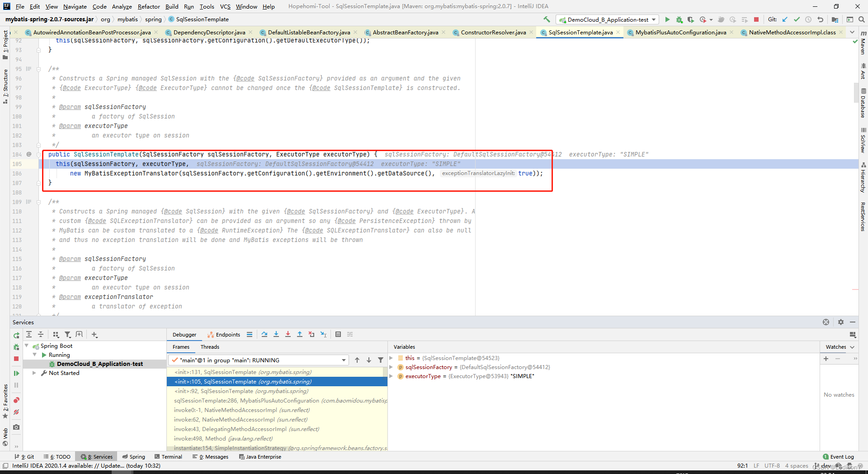Open thread selector "main"@1 dropdown
868x474 pixels.
pyautogui.click(x=259, y=360)
